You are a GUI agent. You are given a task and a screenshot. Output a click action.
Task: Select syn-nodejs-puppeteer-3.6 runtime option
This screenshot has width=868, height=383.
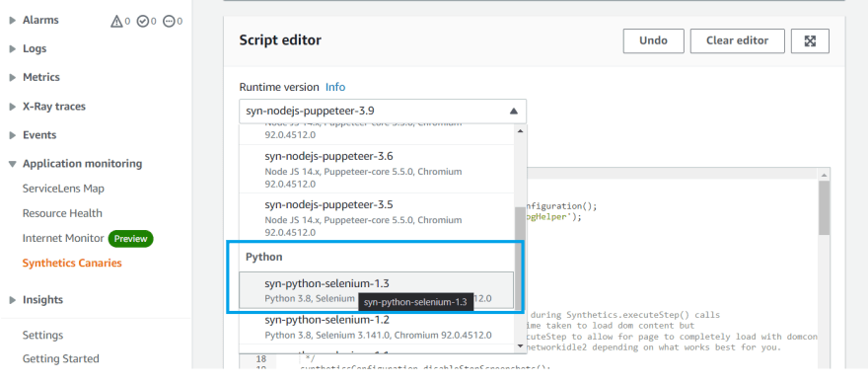[x=377, y=169]
